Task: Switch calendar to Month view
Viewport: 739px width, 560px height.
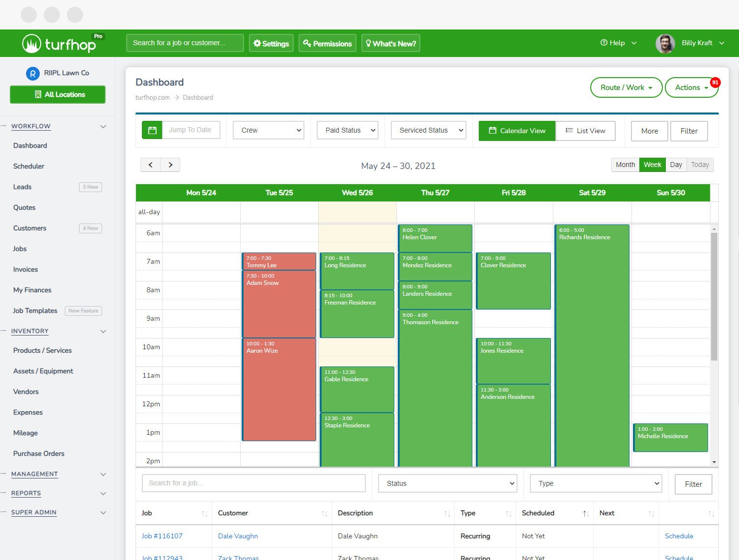Action: tap(625, 165)
